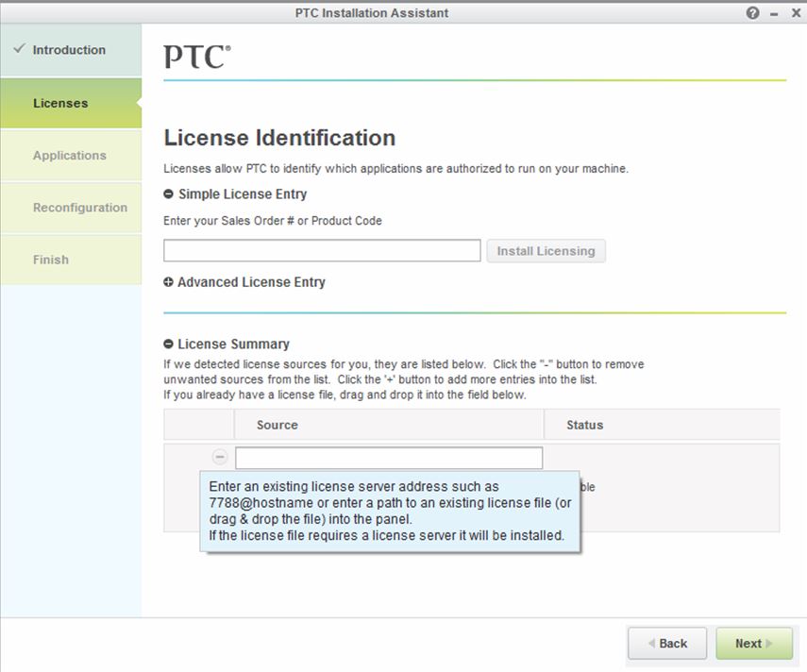Viewport: 807px width, 672px height.
Task: Select the Finish step
Action: coord(71,260)
